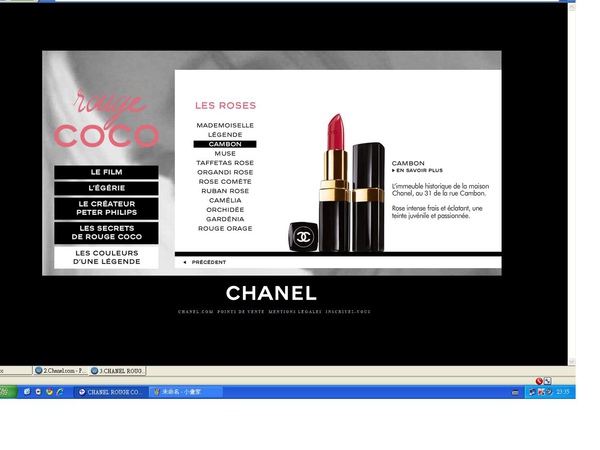Screen dimensions: 600x450
Task: Open the POINTS DE VENTE footer link
Action: point(241,311)
